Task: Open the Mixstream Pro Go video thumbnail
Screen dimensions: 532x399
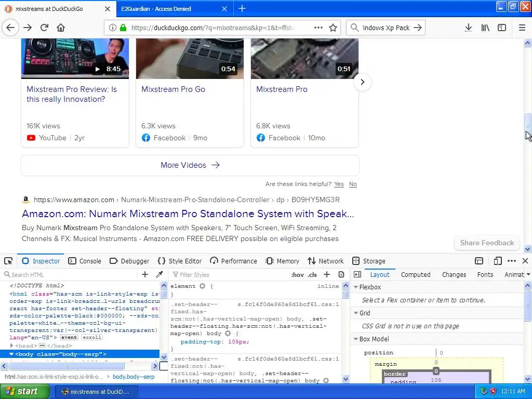Action: (190, 58)
